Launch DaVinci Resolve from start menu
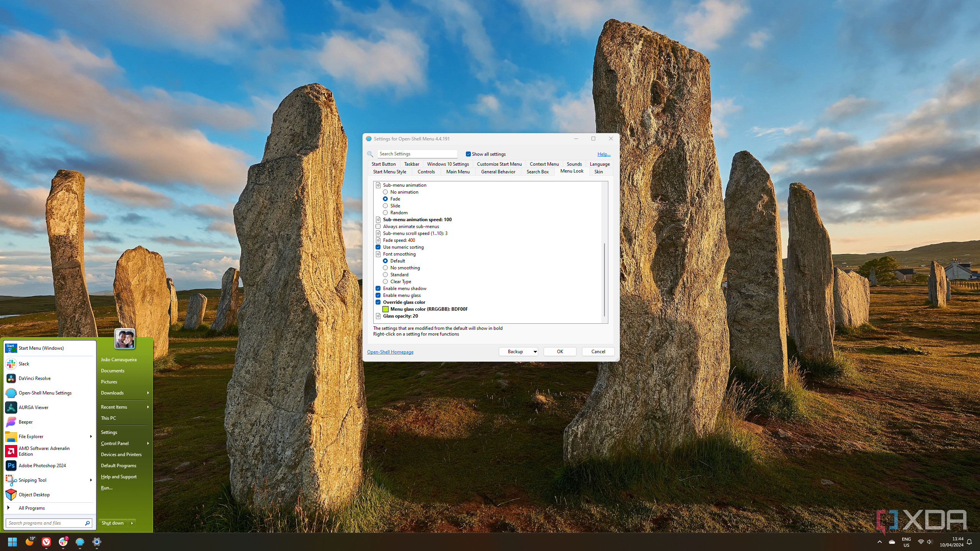This screenshot has width=980, height=551. pos(34,378)
